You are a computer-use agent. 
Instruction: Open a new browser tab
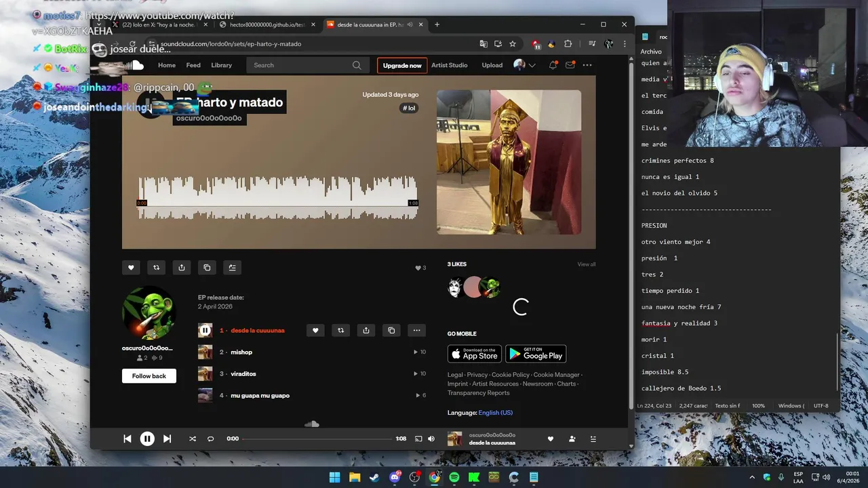click(x=437, y=24)
